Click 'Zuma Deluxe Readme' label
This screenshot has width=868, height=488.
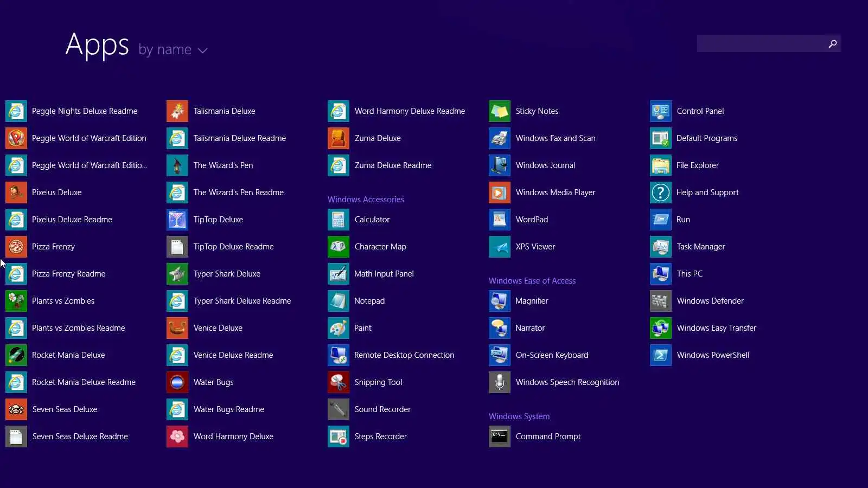click(x=393, y=165)
